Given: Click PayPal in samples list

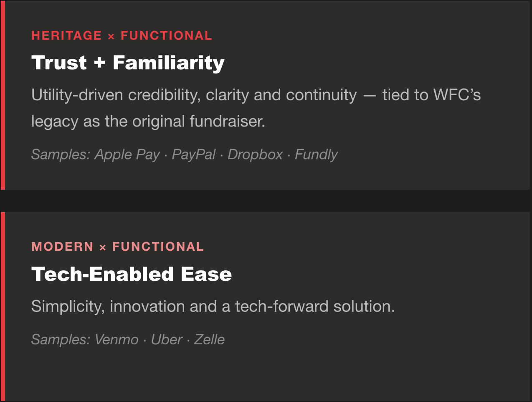Looking at the screenshot, I should [x=194, y=155].
